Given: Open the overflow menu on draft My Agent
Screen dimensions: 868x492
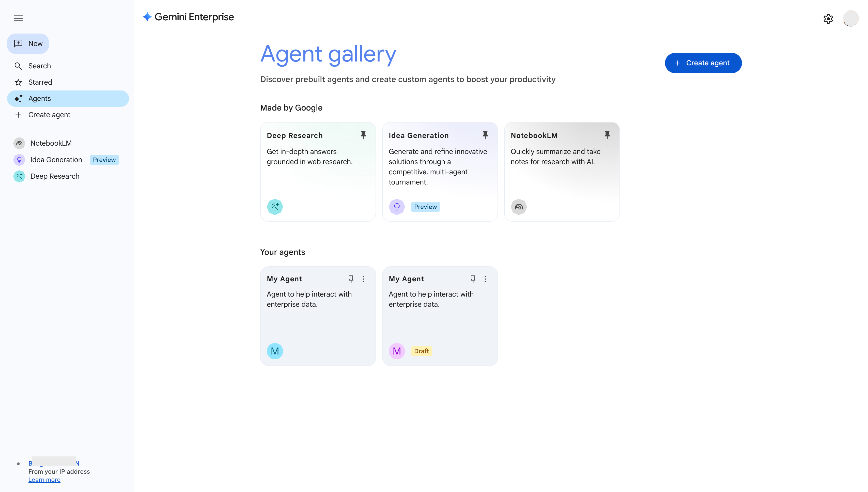Looking at the screenshot, I should pos(485,279).
